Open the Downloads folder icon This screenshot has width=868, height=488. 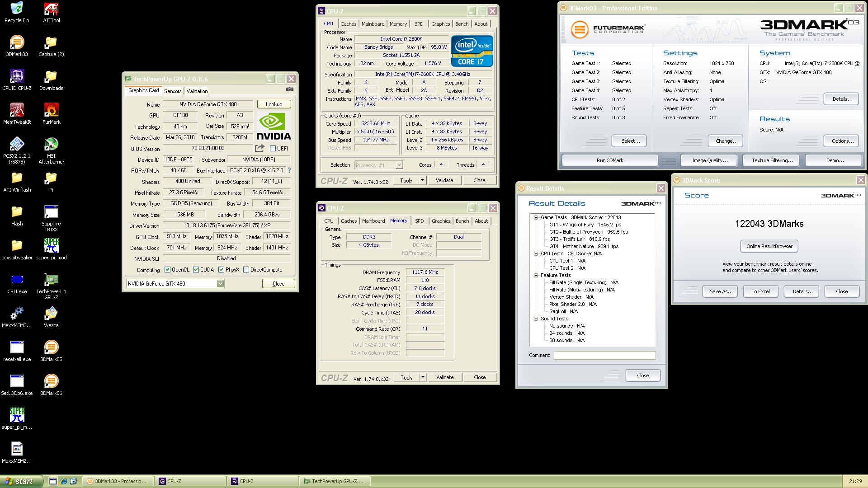coord(51,80)
